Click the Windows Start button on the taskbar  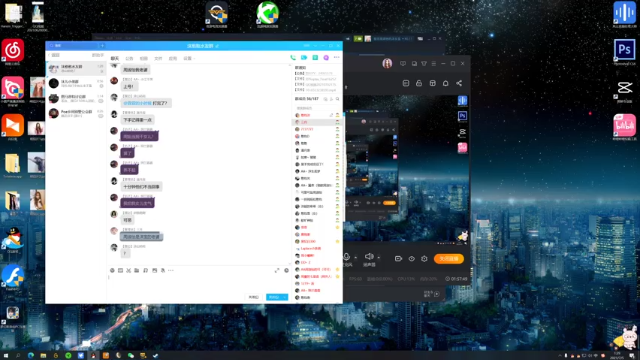click(x=6, y=356)
